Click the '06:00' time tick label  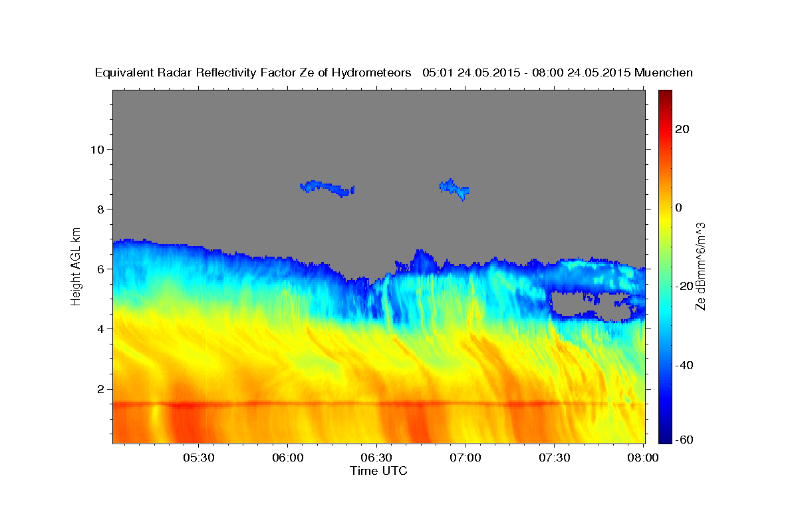pos(288,458)
